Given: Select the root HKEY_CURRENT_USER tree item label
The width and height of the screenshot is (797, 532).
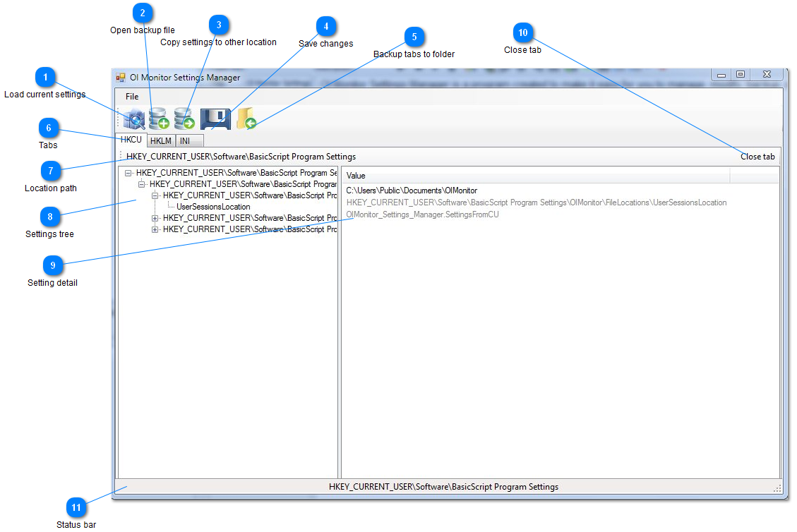Looking at the screenshot, I should point(236,173).
